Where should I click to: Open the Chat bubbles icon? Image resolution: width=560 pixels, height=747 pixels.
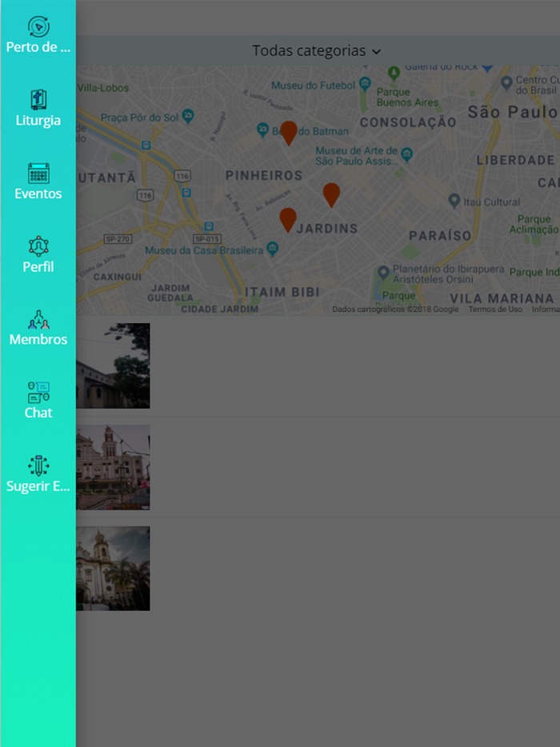38,393
